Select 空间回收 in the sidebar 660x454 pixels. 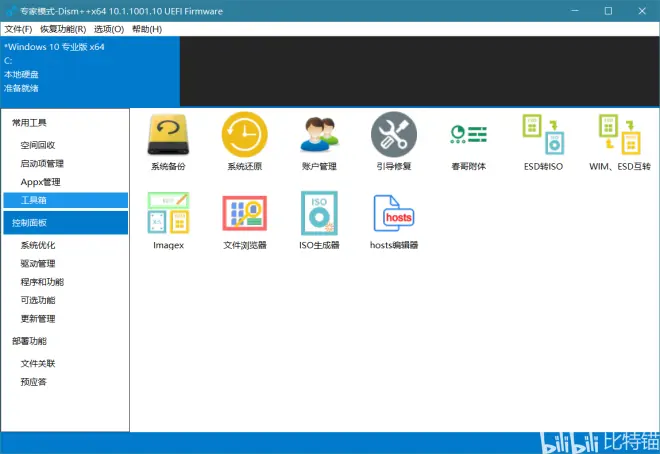coord(38,145)
